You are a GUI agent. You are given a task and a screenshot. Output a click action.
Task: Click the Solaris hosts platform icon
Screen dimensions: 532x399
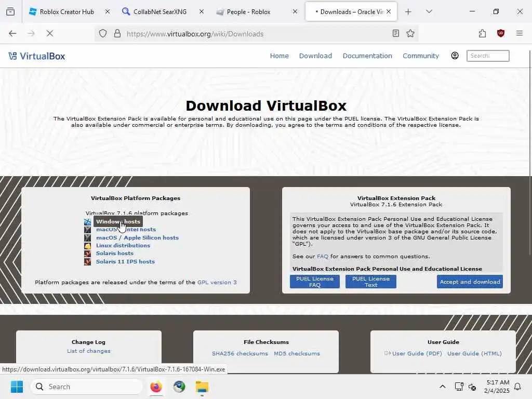[x=87, y=254]
